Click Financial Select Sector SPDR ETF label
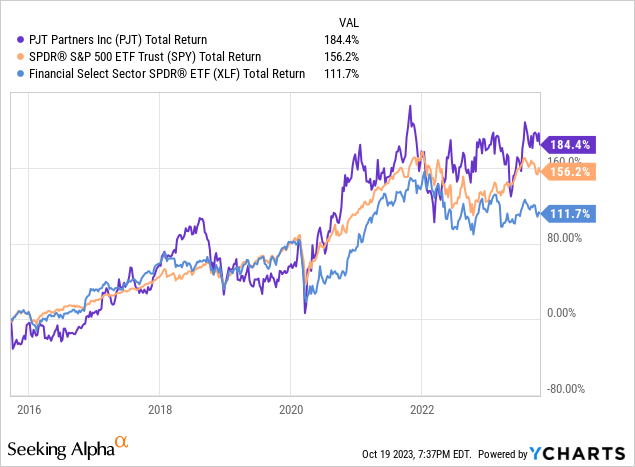Viewport: 635px width, 467px height. 167,72
